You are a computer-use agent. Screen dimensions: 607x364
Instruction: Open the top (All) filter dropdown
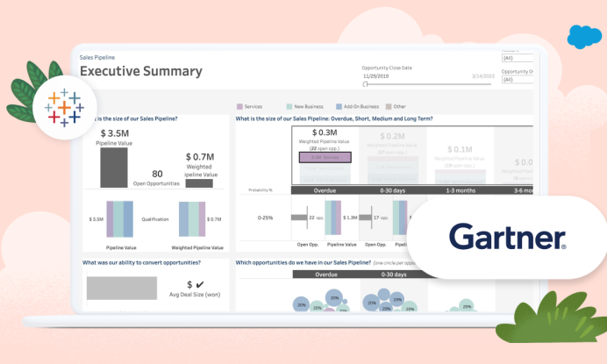518,58
